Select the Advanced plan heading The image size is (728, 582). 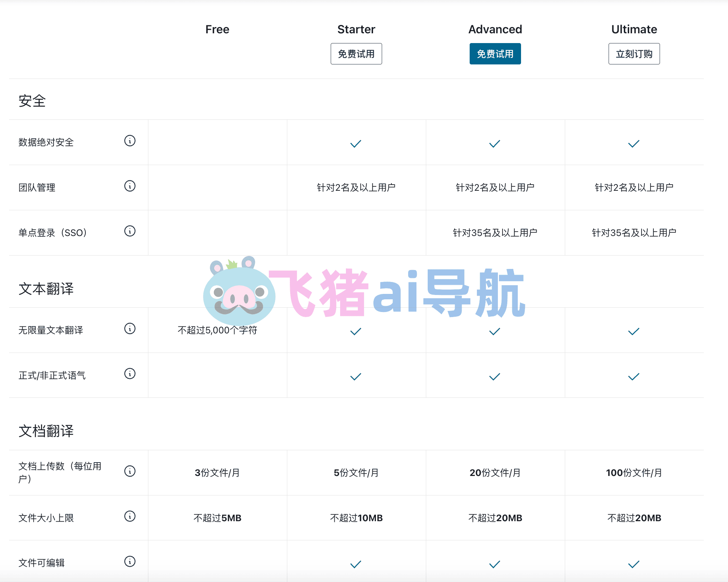coord(495,29)
